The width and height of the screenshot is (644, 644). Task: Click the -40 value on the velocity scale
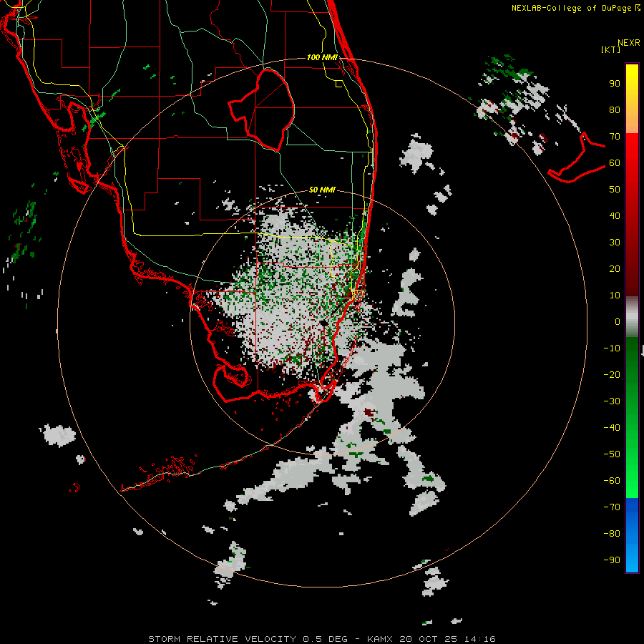click(x=612, y=428)
